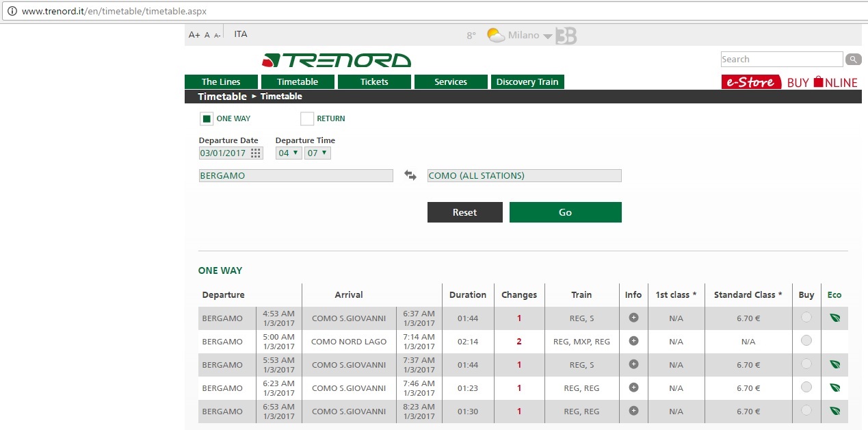This screenshot has height=430, width=868.
Task: Open the departure minutes dropdown
Action: click(x=317, y=153)
